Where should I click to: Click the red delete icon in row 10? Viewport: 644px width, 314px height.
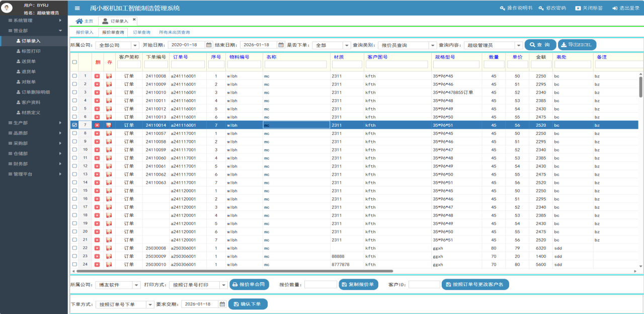pos(97,150)
